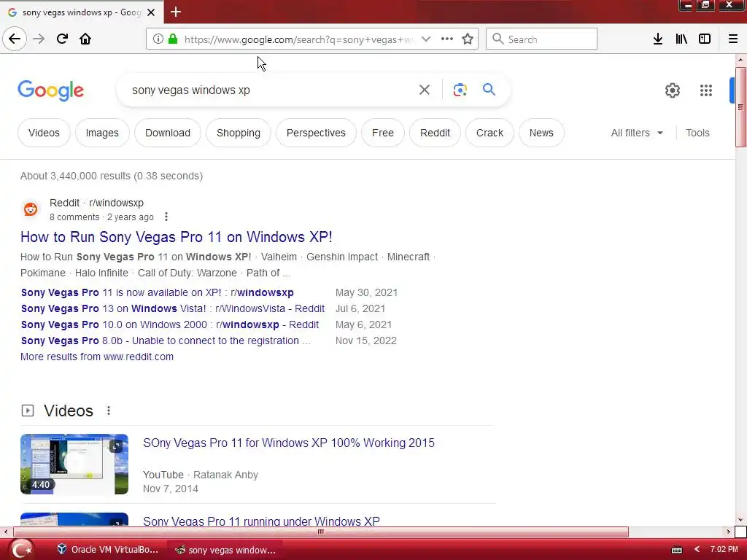Reload the current page
The width and height of the screenshot is (747, 560).
coord(62,39)
